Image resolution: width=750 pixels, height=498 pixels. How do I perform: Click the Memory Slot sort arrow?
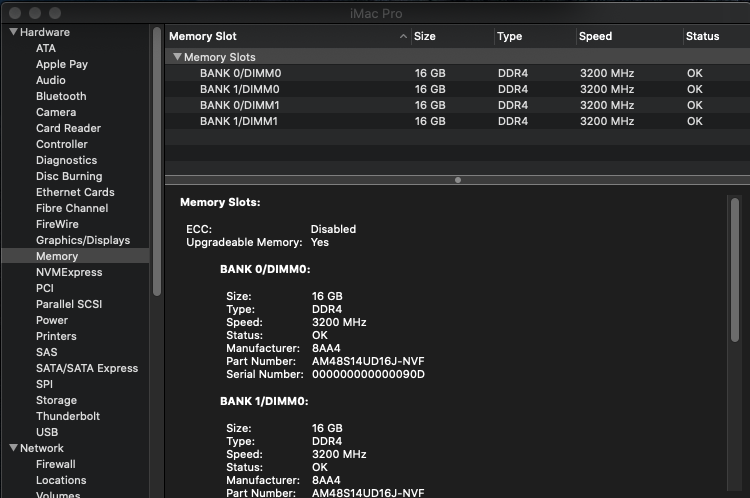coord(403,36)
